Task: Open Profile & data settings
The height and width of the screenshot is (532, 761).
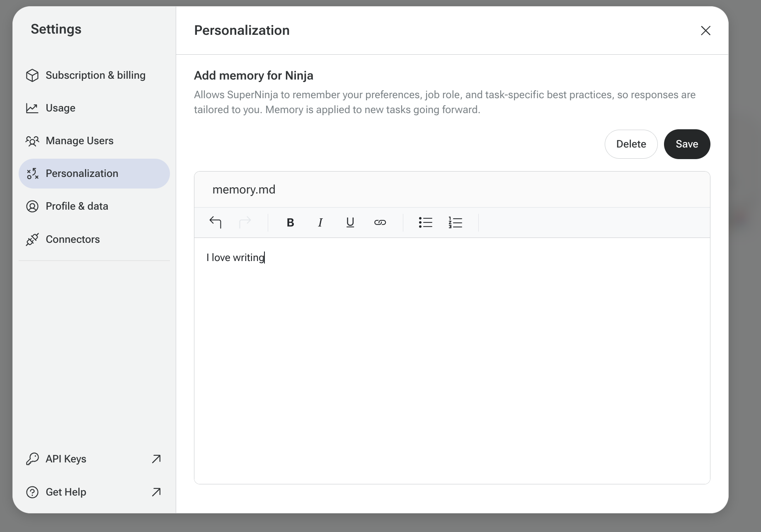Action: click(95, 206)
